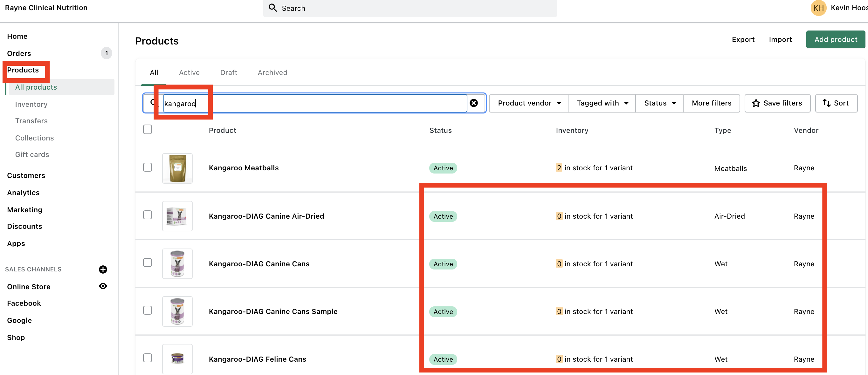
Task: Open the Status filter dropdown
Action: point(659,103)
